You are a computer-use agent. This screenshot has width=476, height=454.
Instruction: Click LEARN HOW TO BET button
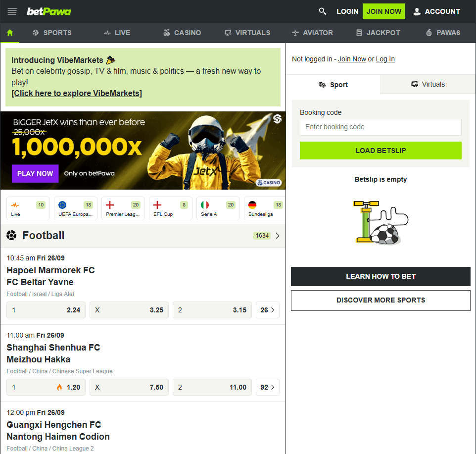381,276
